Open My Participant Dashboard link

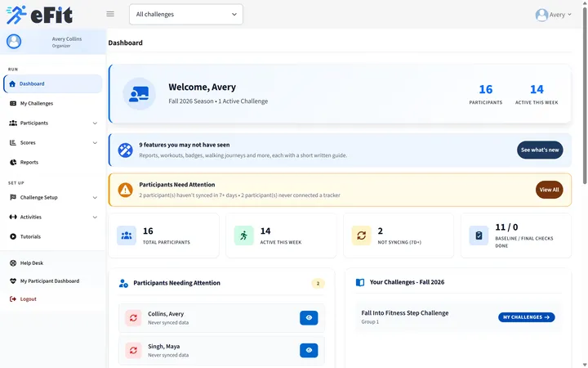point(53,280)
